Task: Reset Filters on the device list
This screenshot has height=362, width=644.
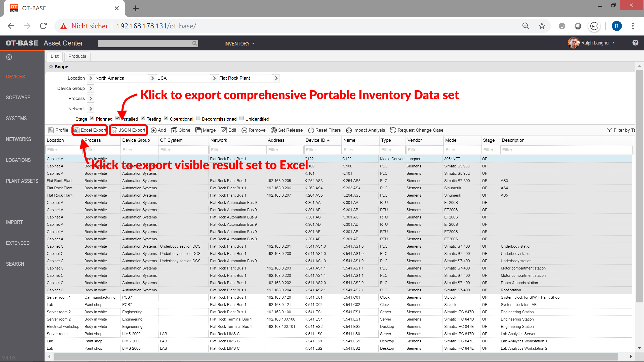Action: [x=325, y=130]
